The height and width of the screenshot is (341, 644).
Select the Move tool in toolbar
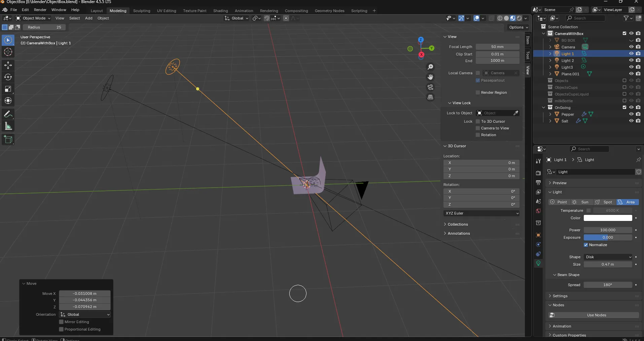(8, 65)
